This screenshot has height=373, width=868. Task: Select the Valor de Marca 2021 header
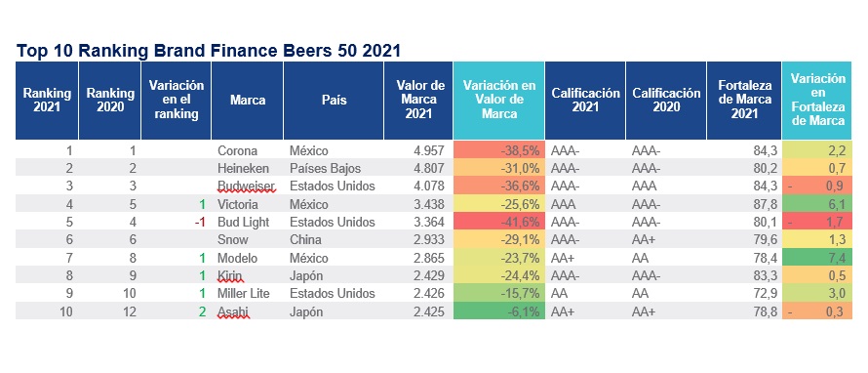point(418,101)
